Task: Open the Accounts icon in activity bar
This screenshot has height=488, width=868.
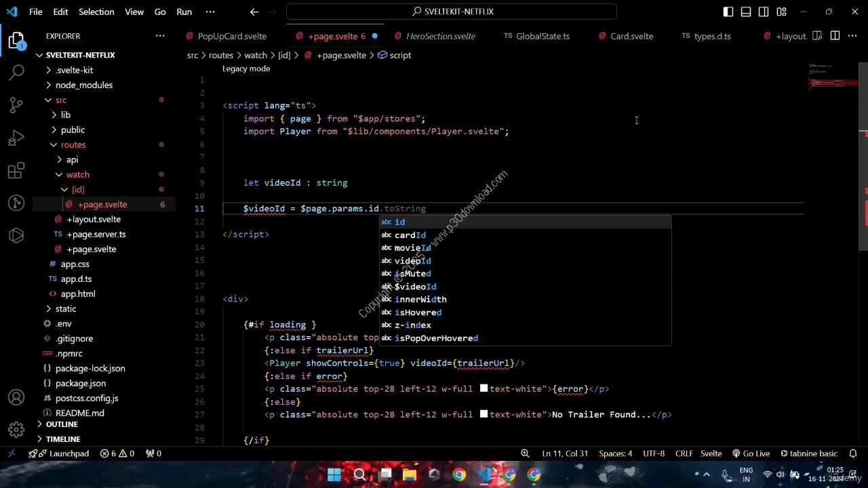Action: pyautogui.click(x=16, y=398)
